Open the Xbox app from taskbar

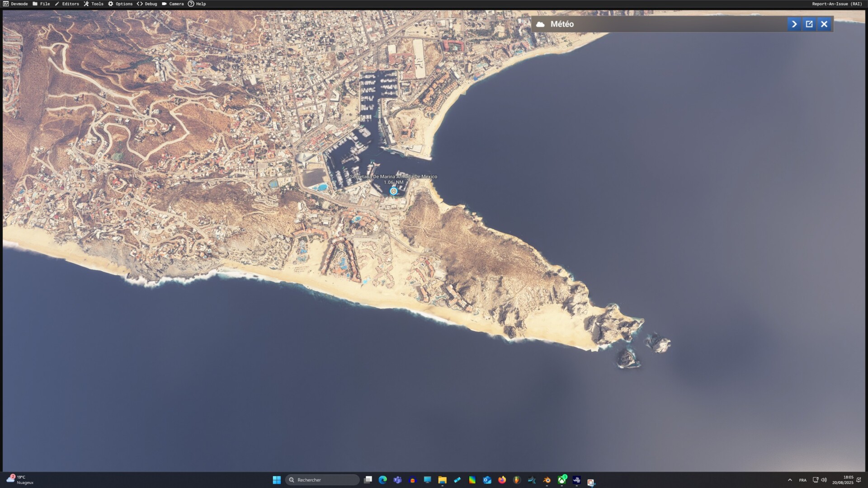click(x=561, y=480)
